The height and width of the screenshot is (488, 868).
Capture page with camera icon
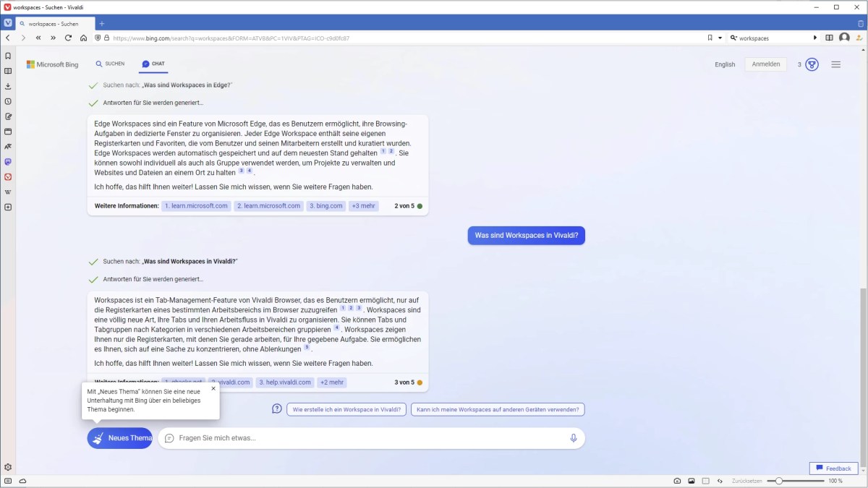[677, 481]
